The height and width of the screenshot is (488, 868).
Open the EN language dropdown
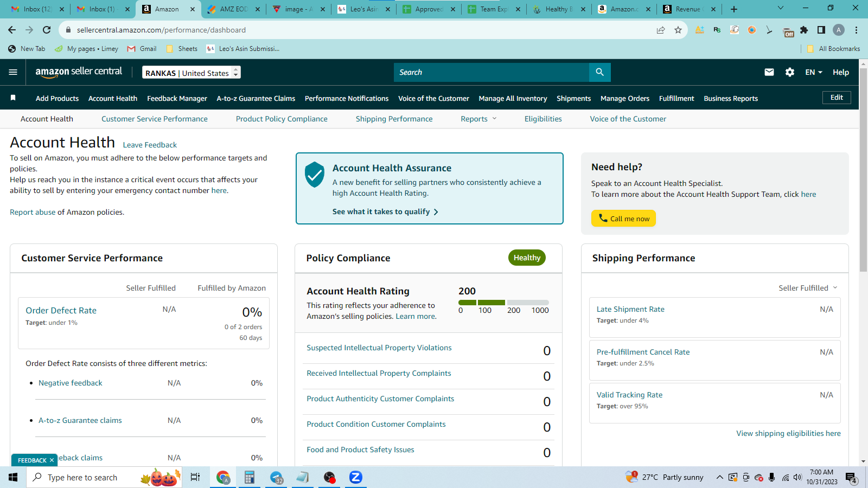point(814,72)
